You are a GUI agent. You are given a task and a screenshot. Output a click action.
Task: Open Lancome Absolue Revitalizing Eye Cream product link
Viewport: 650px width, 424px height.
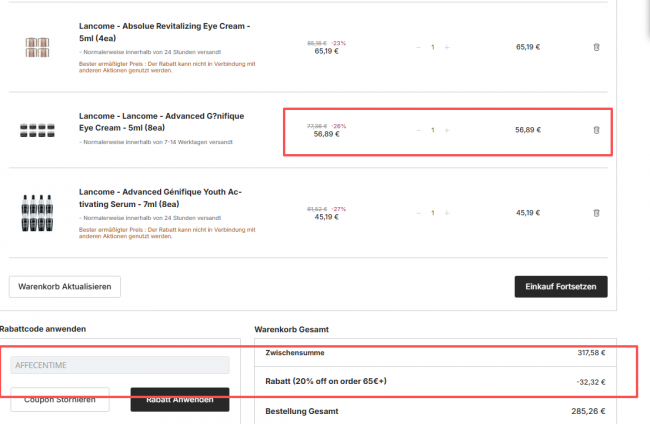pos(165,32)
